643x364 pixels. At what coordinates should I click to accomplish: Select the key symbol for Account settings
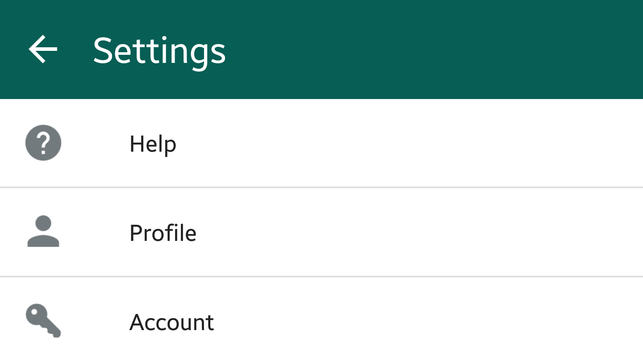click(x=43, y=322)
